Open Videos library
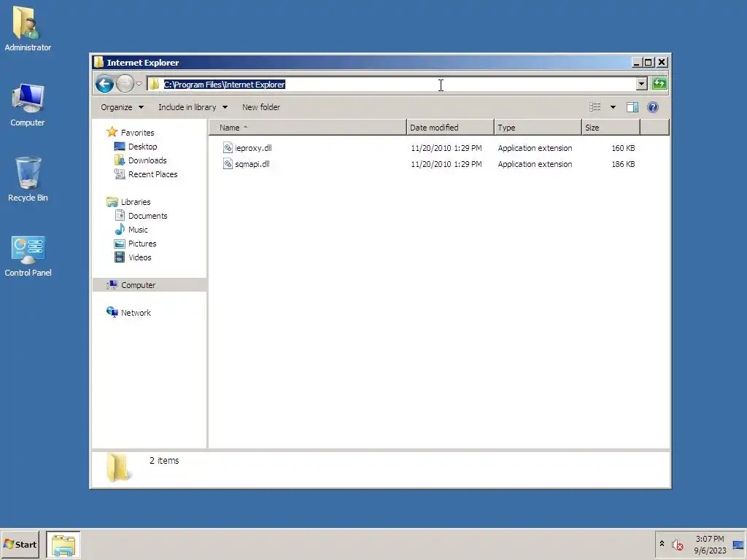Image resolution: width=747 pixels, height=560 pixels. pos(139,257)
